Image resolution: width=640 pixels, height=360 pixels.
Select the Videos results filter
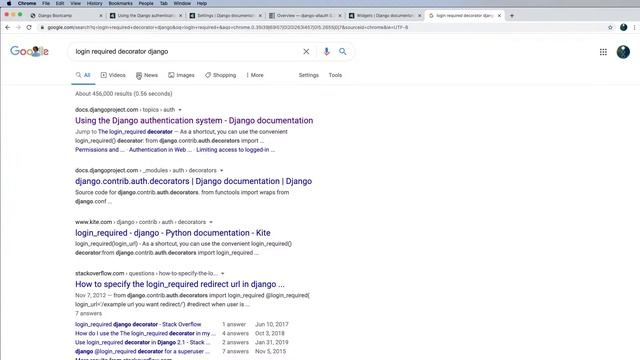113,75
